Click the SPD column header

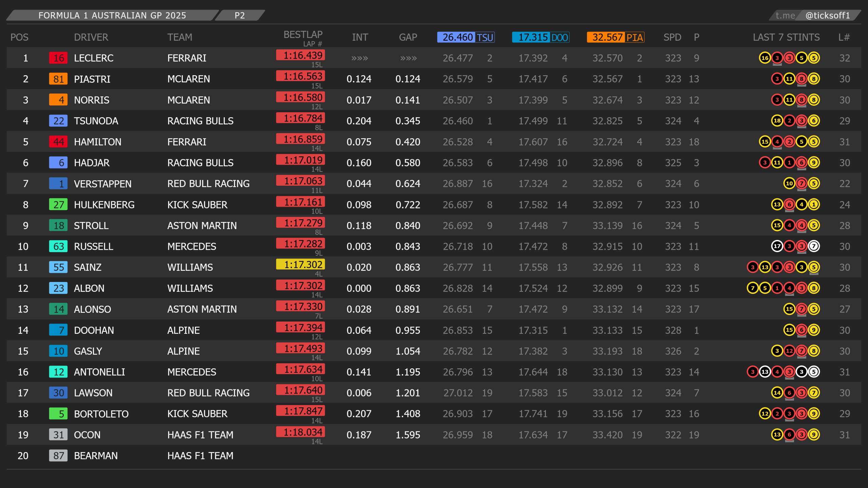click(672, 37)
